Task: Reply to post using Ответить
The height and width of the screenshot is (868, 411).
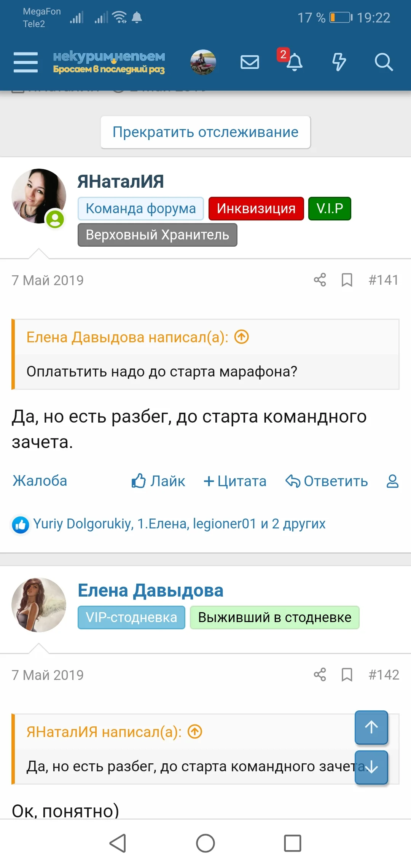Action: point(327,481)
